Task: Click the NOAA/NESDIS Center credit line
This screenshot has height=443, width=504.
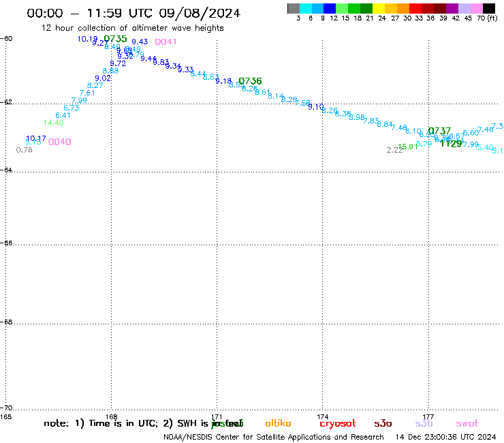Action: 274,438
